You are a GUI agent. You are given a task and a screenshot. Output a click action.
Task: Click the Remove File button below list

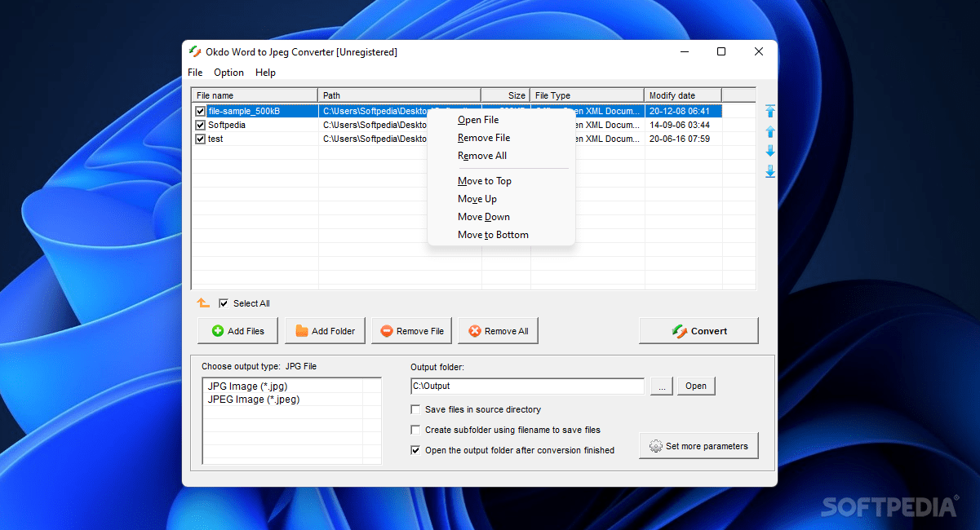click(411, 331)
